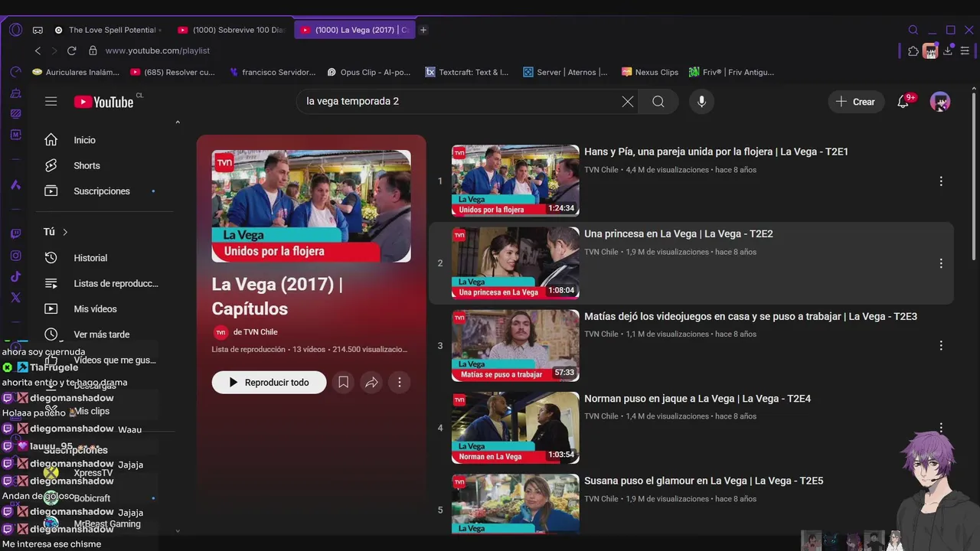The image size is (980, 551).
Task: Open TikTok in the browser sidebar
Action: [15, 276]
